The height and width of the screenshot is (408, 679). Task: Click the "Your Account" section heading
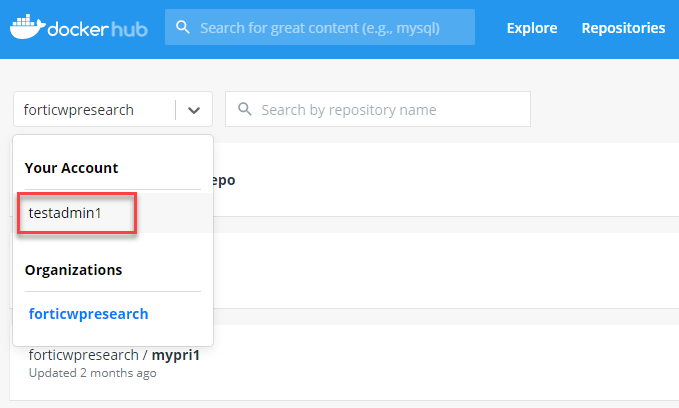click(x=72, y=168)
